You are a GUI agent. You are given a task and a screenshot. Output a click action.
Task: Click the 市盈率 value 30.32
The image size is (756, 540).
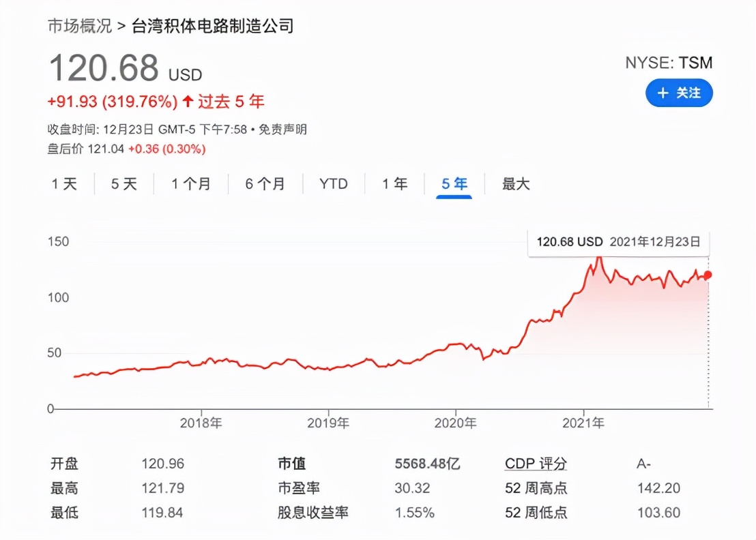[412, 488]
